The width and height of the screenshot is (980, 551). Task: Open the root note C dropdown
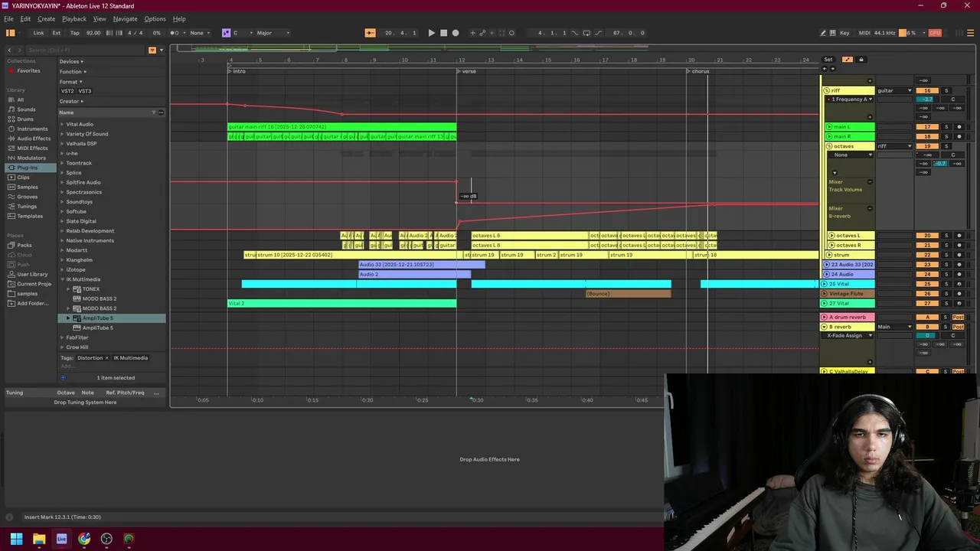243,33
